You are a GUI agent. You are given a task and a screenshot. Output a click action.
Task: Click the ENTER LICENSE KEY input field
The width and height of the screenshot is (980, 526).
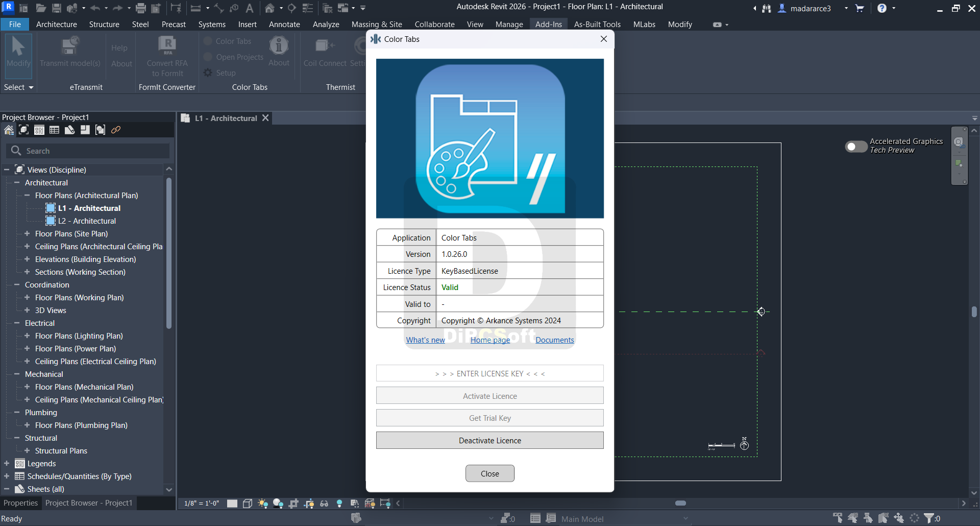[x=490, y=373]
